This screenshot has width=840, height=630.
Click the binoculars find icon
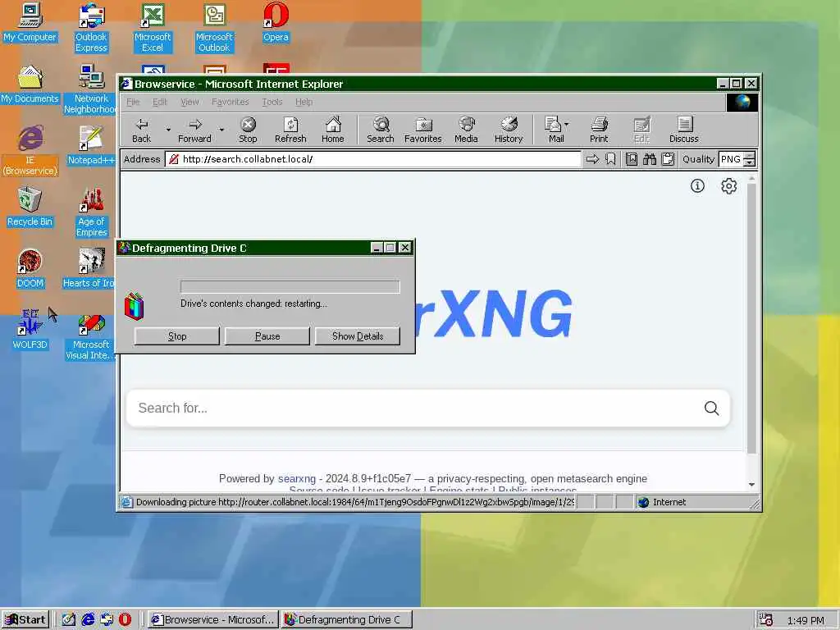click(x=650, y=159)
